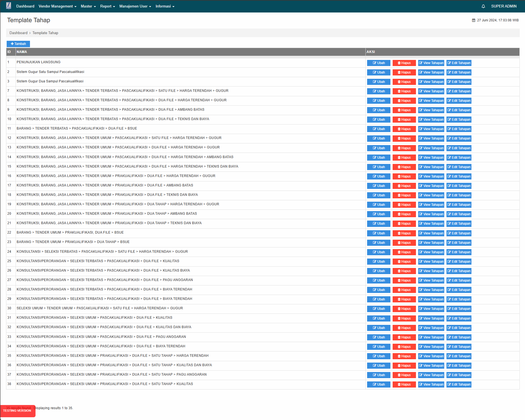Open Edit Tahapan for template ID 11
The width and height of the screenshot is (525, 420).
tap(459, 129)
